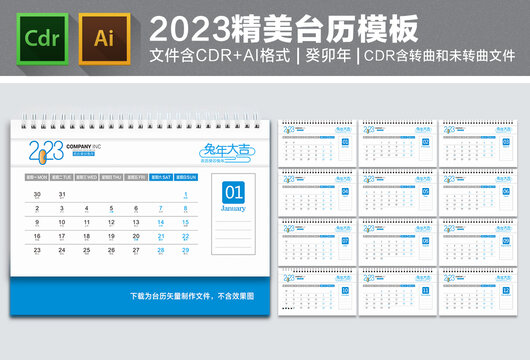530x360 pixels.
Task: Open the 10 month calendar thumbnail
Action: 317,292
